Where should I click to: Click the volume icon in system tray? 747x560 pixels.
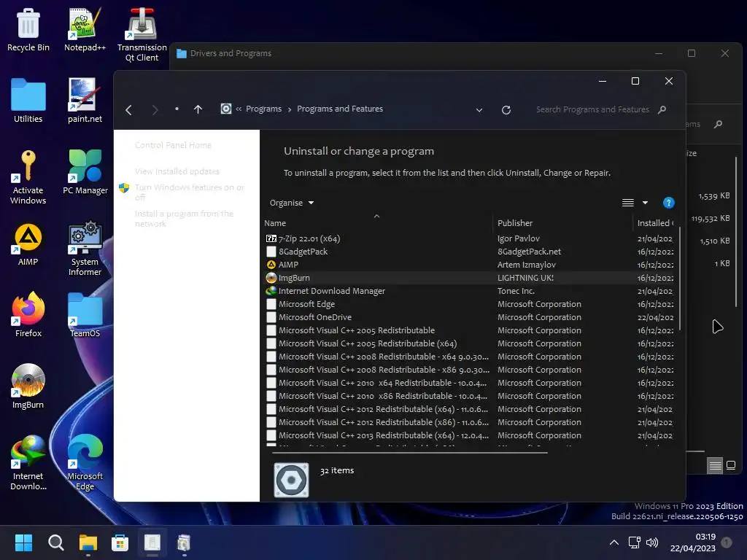tap(652, 542)
